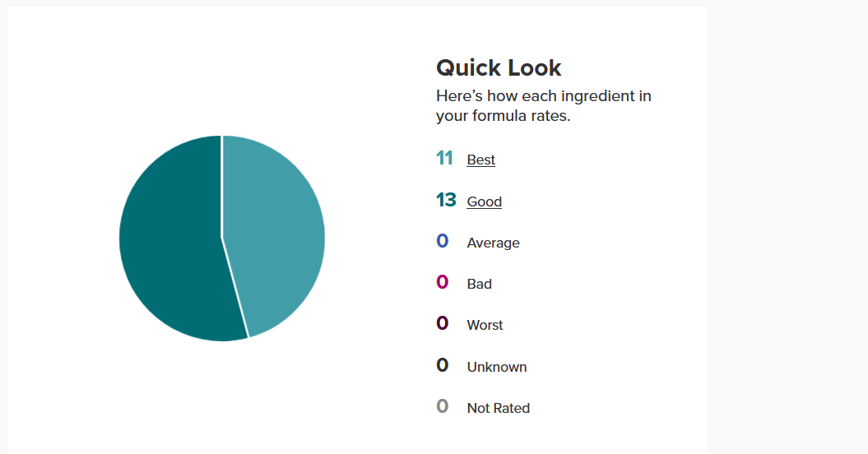868x454 pixels.
Task: Click the blue zero beside Average
Action: (x=443, y=241)
